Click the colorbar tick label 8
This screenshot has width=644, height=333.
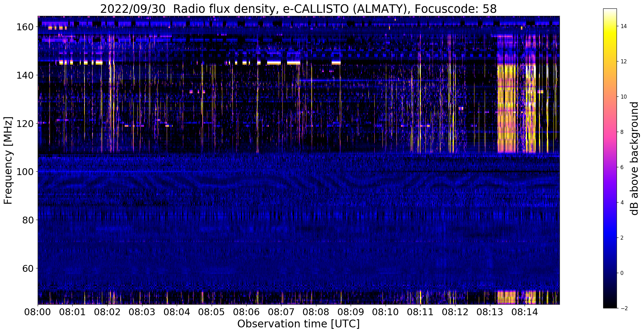point(622,132)
